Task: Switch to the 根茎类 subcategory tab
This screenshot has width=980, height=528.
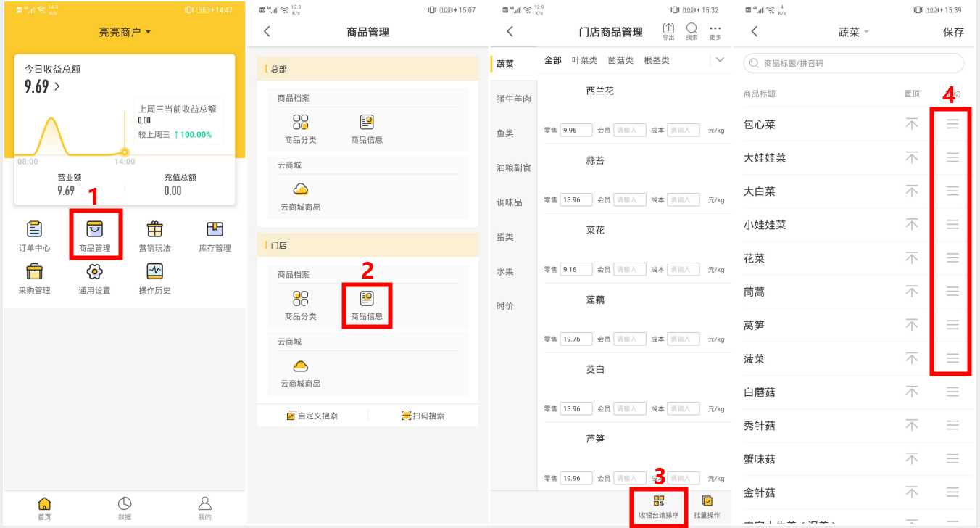Action: click(657, 60)
